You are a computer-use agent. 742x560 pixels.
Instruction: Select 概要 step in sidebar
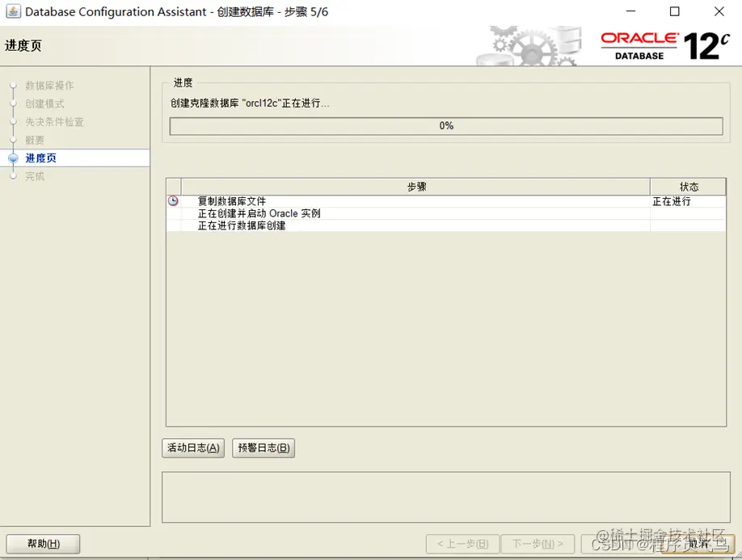tap(35, 140)
